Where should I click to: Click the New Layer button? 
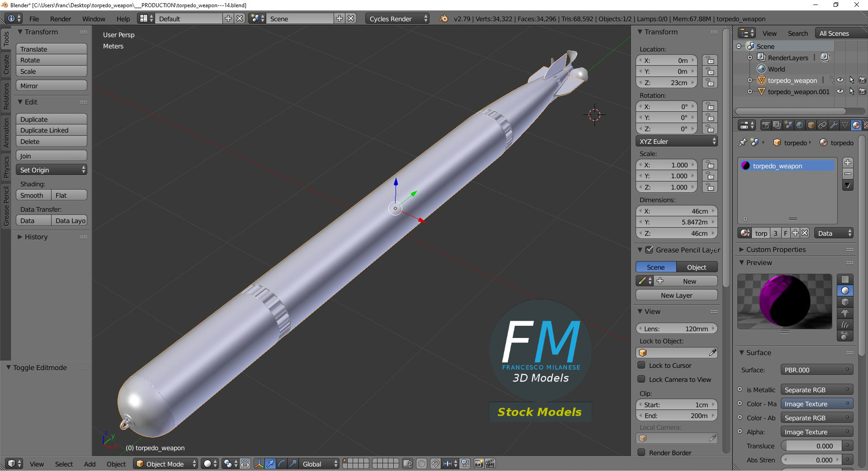[x=677, y=295]
